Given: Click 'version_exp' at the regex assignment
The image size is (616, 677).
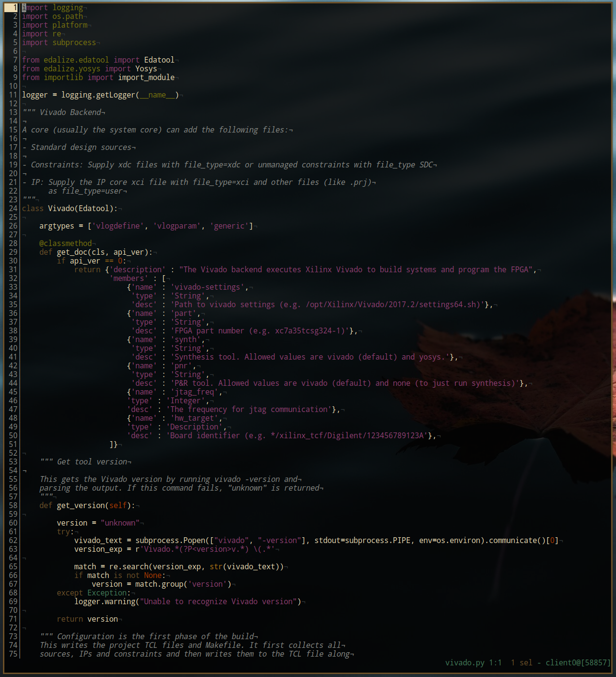Looking at the screenshot, I should 98,549.
